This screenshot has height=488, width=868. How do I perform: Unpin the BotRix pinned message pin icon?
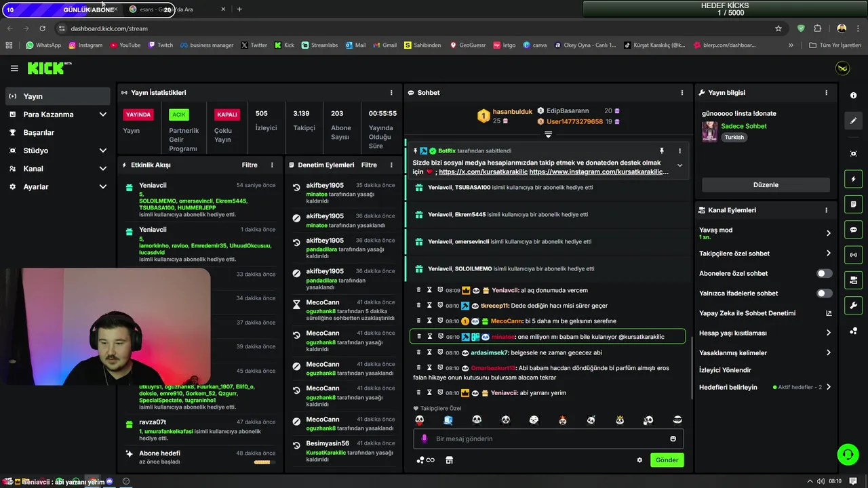click(661, 150)
